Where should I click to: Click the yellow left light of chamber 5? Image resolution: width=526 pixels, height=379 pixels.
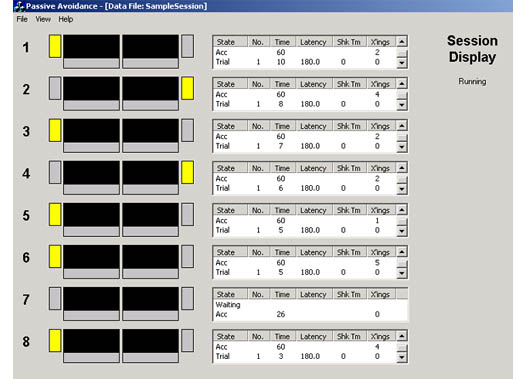tap(55, 214)
